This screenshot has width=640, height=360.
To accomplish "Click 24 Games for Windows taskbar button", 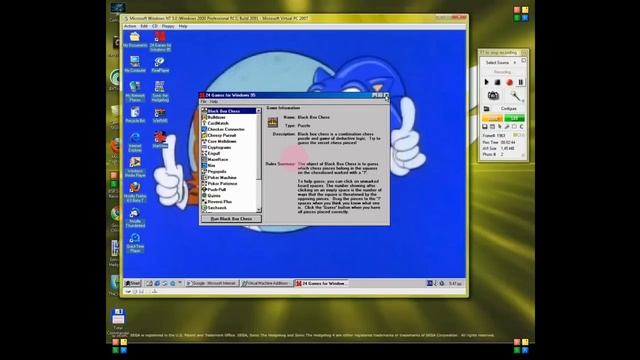I will pos(321,283).
